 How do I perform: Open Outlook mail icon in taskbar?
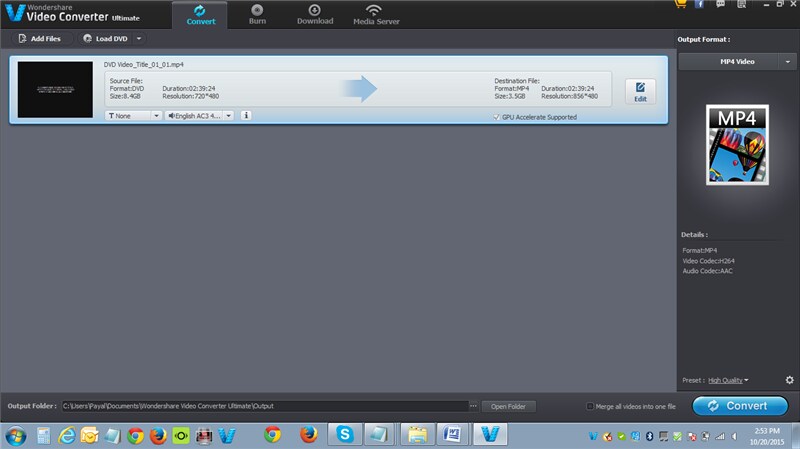(89, 436)
